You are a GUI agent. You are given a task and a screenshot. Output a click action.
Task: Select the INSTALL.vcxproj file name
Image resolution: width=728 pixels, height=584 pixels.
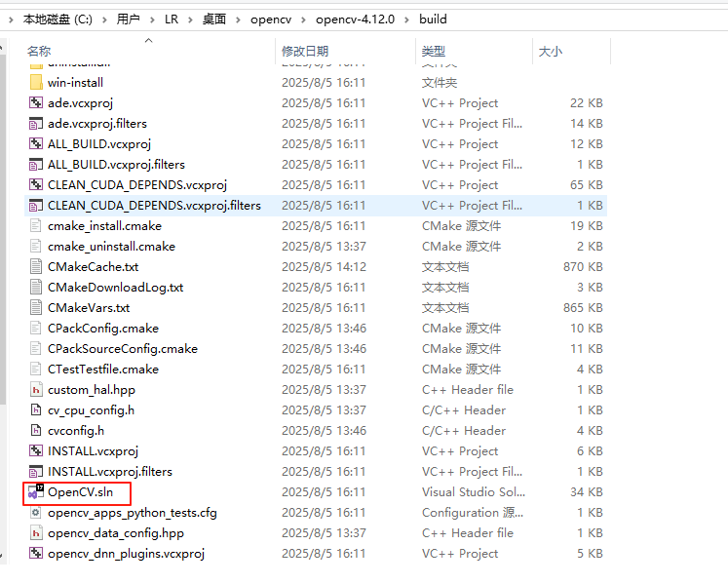pos(93,451)
